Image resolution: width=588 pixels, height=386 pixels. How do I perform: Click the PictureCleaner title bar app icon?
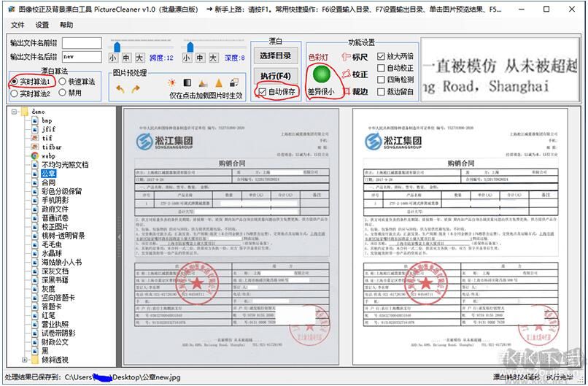coord(11,9)
